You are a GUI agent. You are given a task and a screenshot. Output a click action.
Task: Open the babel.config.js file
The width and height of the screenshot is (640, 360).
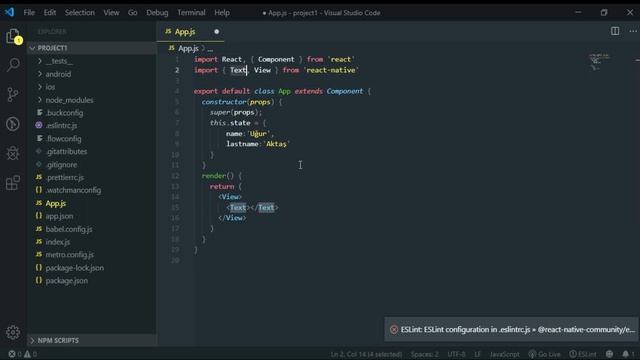tap(69, 229)
